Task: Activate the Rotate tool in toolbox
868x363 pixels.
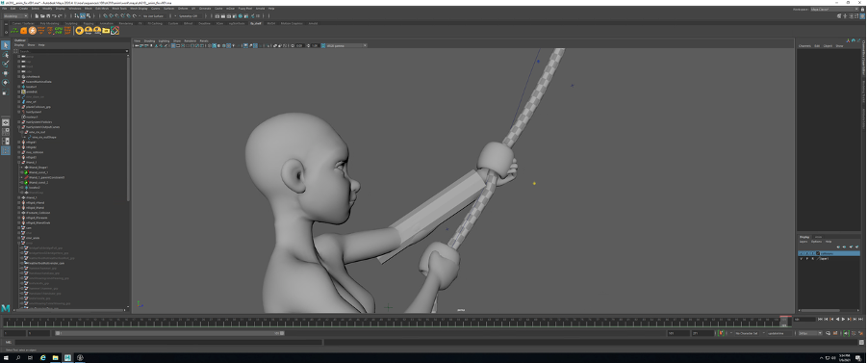Action: point(6,83)
